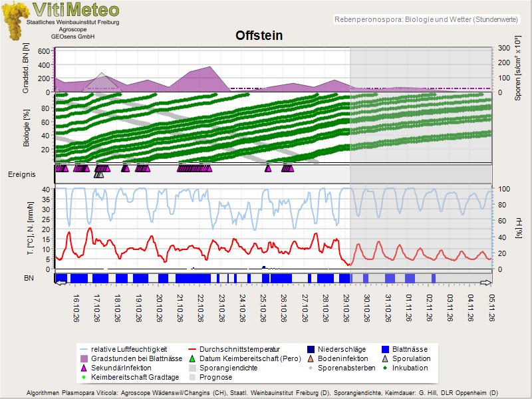Click the VitiMeteo wordmark heading
Screen dimensions: 532x399
(x=76, y=9)
